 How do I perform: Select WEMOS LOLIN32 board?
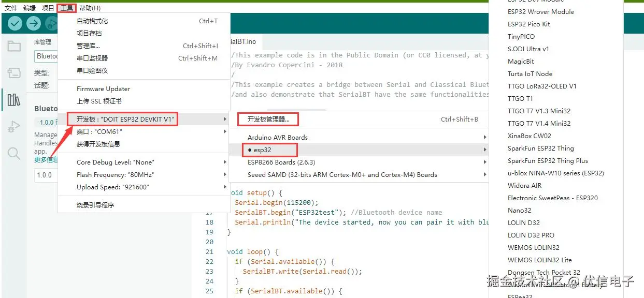(556, 248)
